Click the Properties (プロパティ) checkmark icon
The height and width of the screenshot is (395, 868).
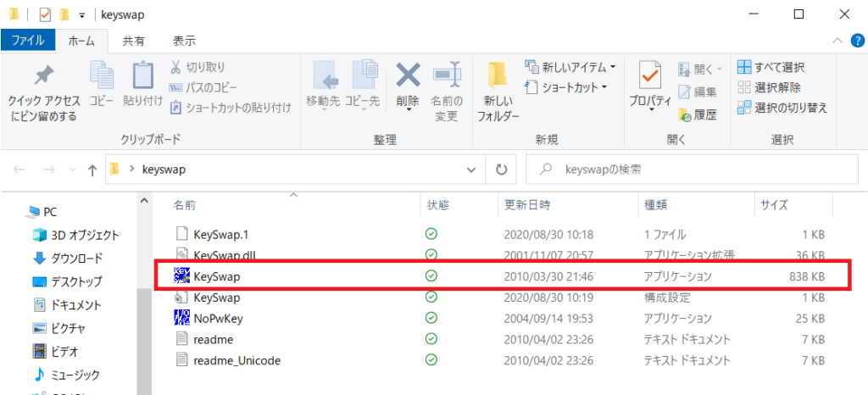click(649, 75)
